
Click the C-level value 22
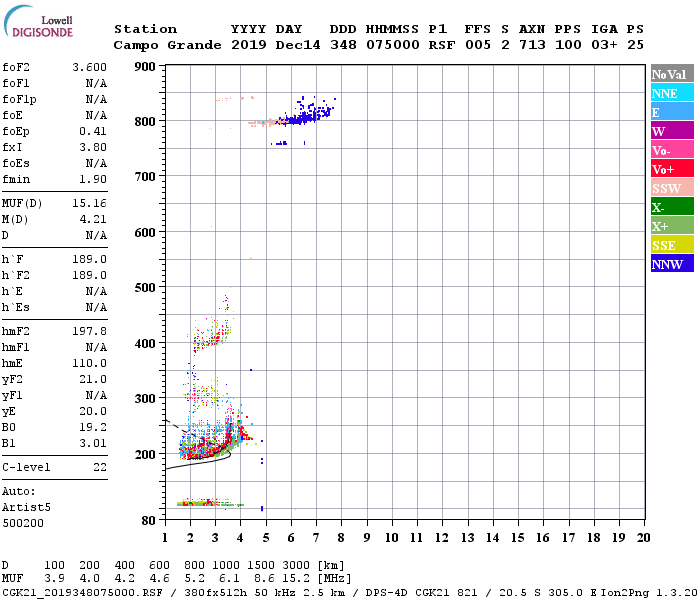[100, 467]
